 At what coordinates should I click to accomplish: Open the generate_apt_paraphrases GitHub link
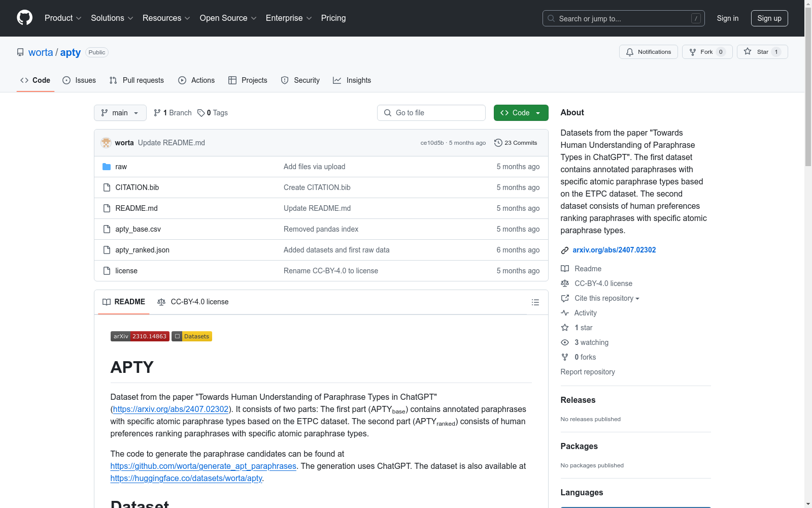coord(204,466)
